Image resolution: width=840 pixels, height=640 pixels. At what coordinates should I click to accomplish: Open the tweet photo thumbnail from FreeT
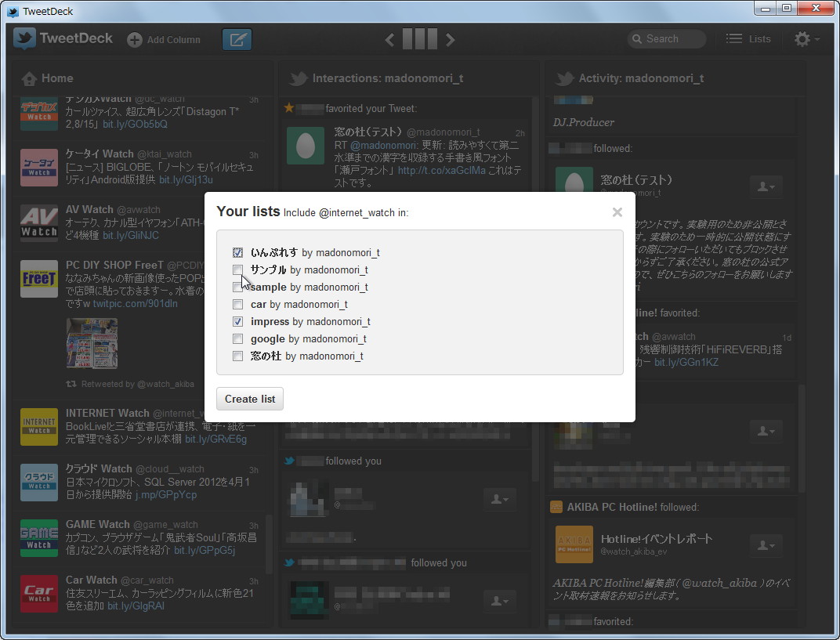point(92,343)
